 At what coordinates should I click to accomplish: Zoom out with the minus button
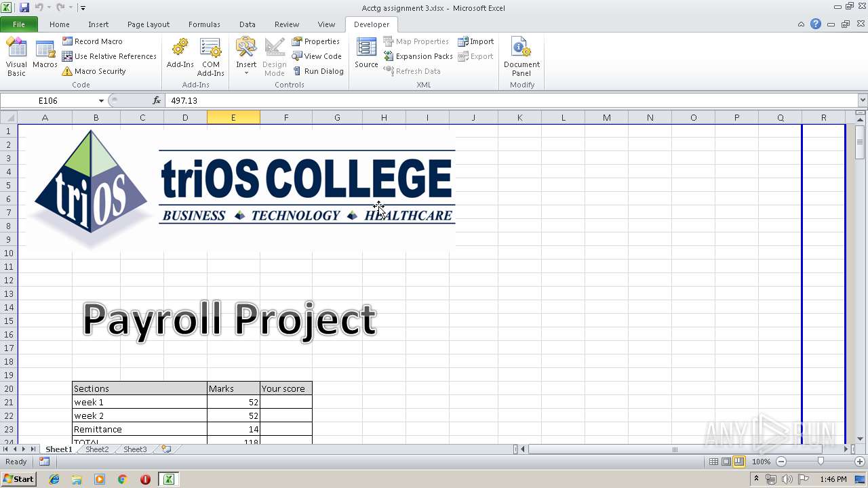pyautogui.click(x=781, y=462)
